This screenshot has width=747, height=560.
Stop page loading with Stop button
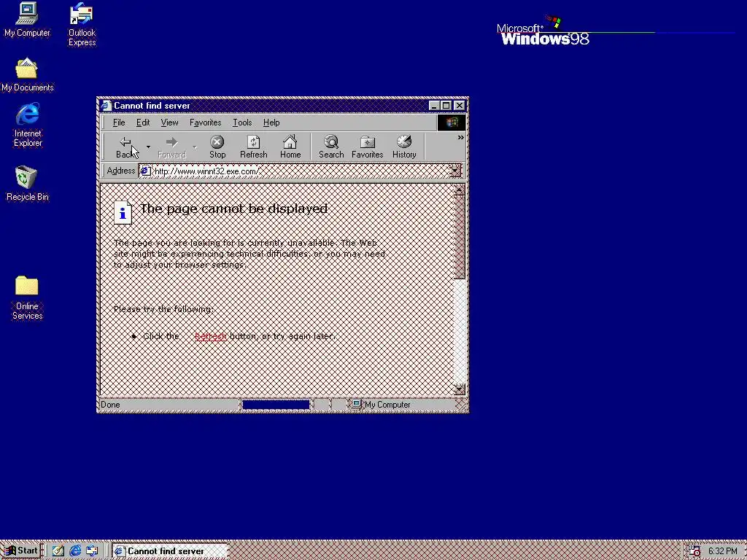pyautogui.click(x=217, y=147)
